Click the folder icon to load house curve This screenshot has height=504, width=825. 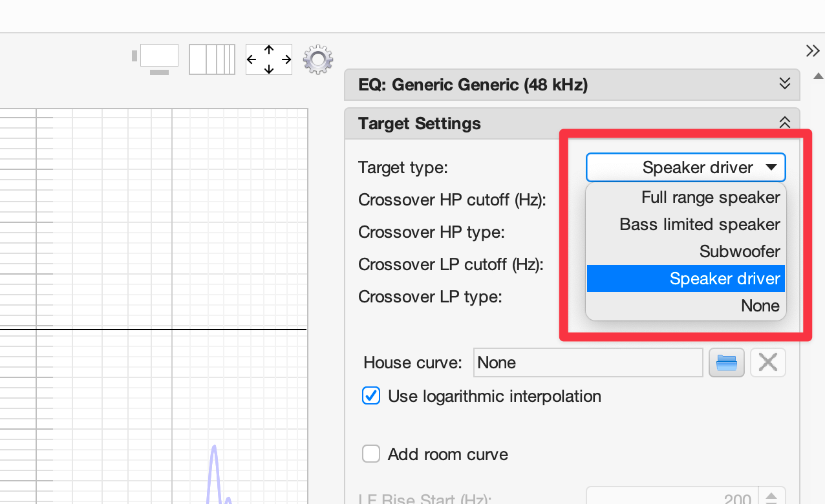click(x=727, y=362)
